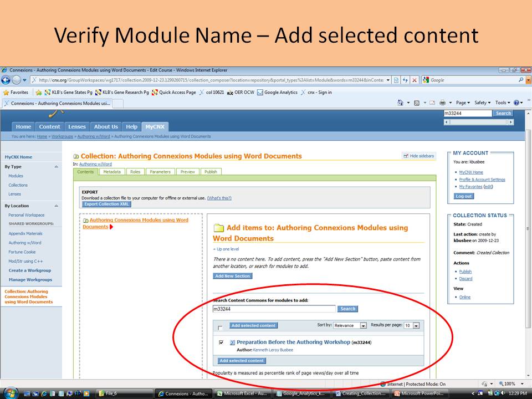This screenshot has height=399, width=532.
Task: Open the address bar URL history dropdown
Action: coord(388,80)
